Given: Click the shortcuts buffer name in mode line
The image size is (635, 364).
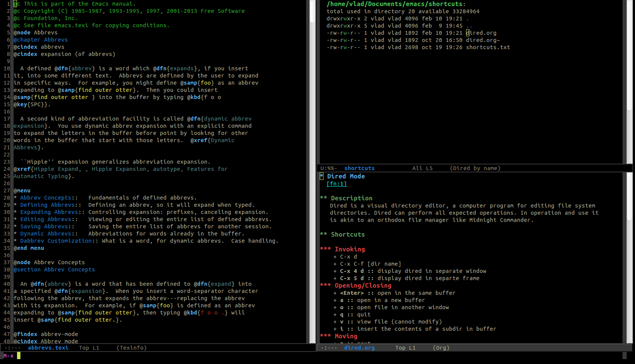Looking at the screenshot, I should coord(359,168).
